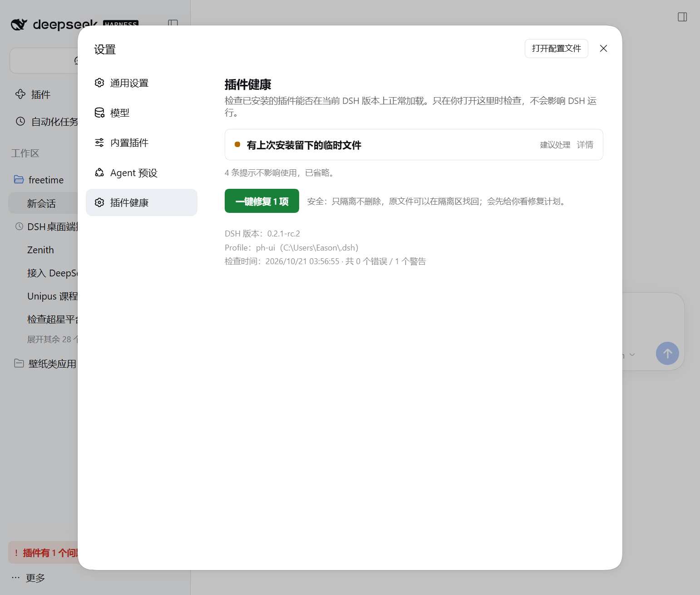Select the 插件健康 settings tab
The image size is (700, 595).
tap(141, 202)
